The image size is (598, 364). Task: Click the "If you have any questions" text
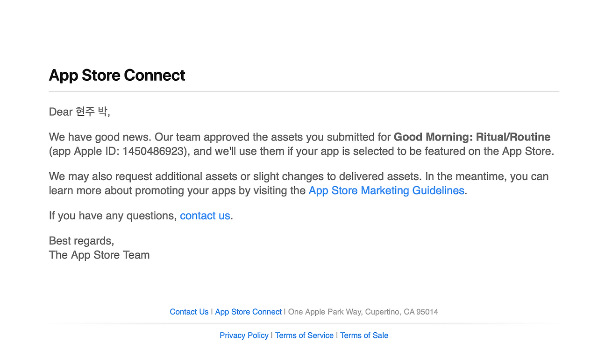pyautogui.click(x=113, y=216)
